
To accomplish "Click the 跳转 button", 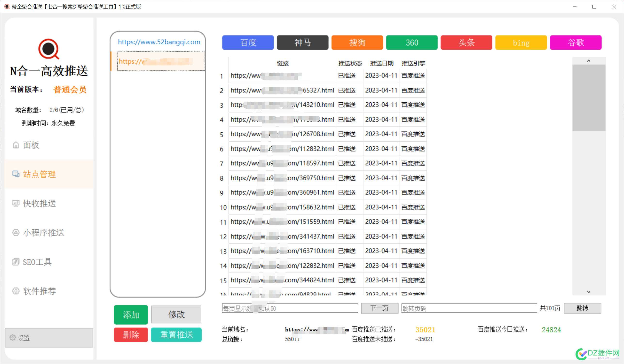I will (x=583, y=308).
